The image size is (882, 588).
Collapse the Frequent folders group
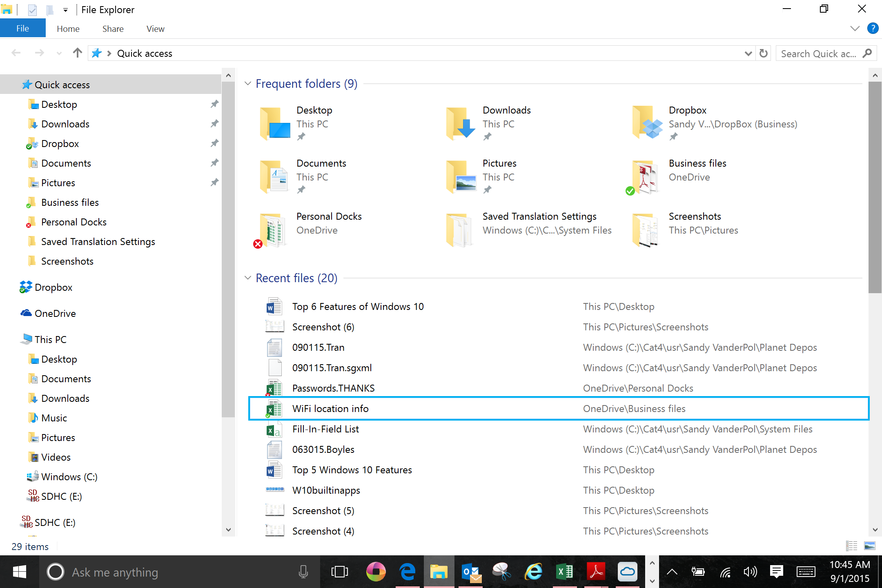247,84
